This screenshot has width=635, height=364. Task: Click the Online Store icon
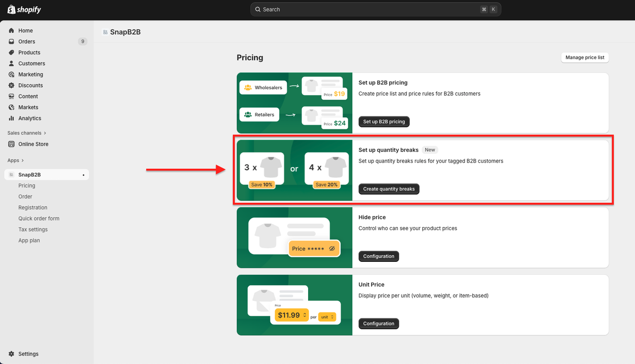point(11,144)
